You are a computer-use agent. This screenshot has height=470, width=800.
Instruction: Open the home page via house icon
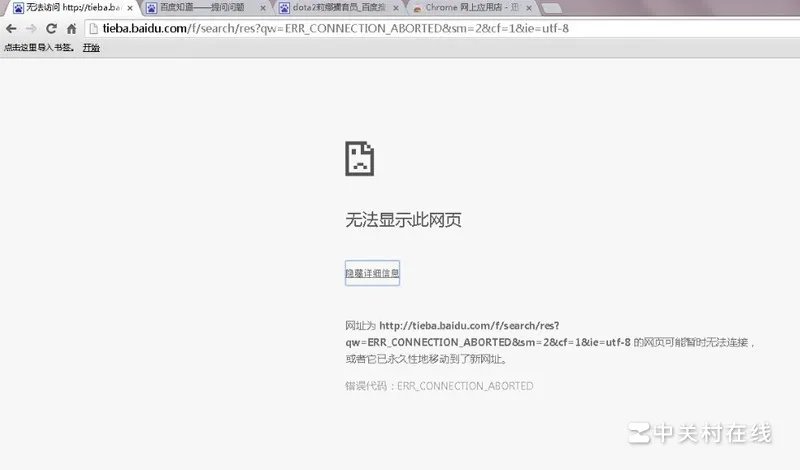pyautogui.click(x=71, y=29)
